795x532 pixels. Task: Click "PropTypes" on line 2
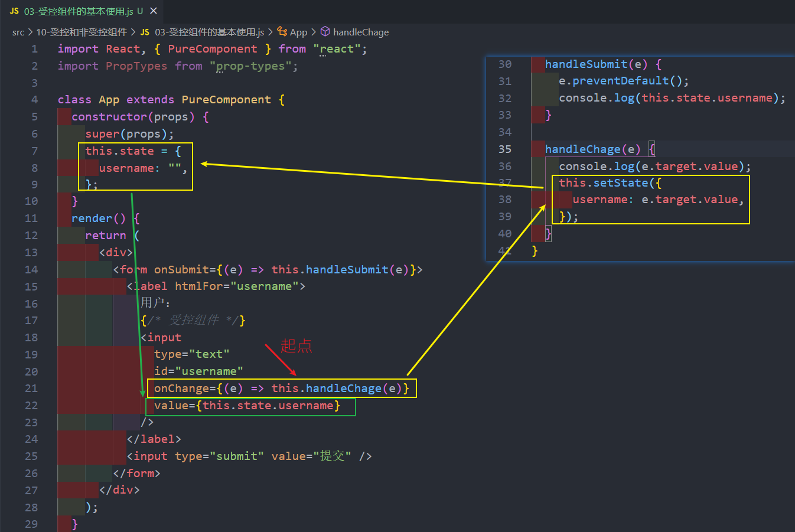tap(136, 66)
